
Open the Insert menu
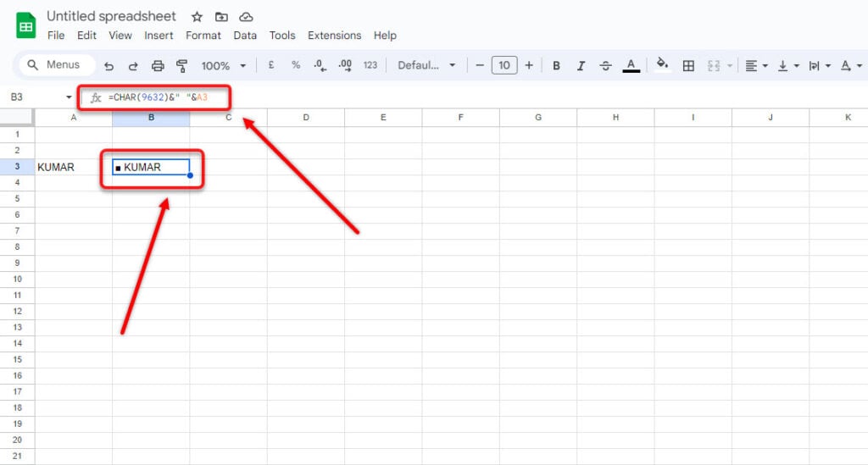click(x=159, y=36)
